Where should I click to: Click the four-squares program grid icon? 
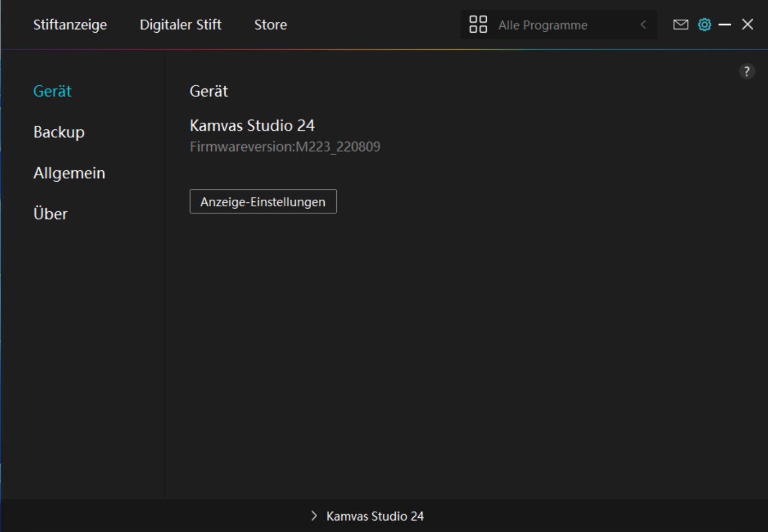[x=478, y=25]
